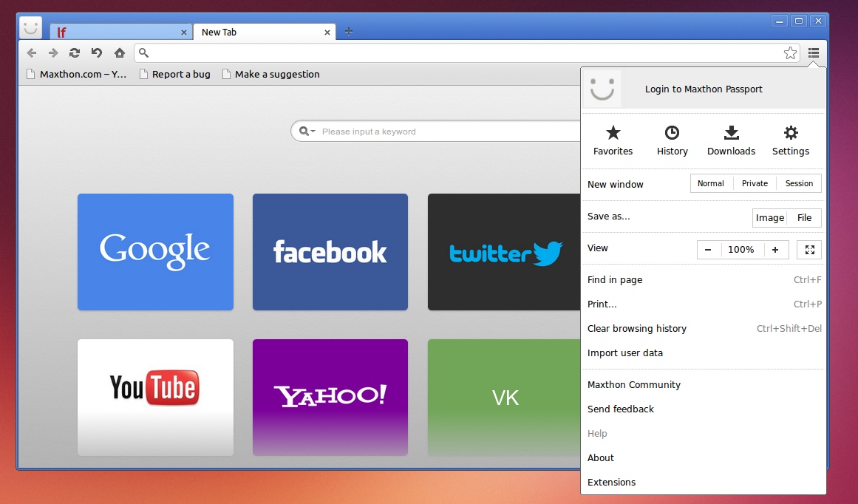
Task: Save page as Image
Action: click(770, 218)
